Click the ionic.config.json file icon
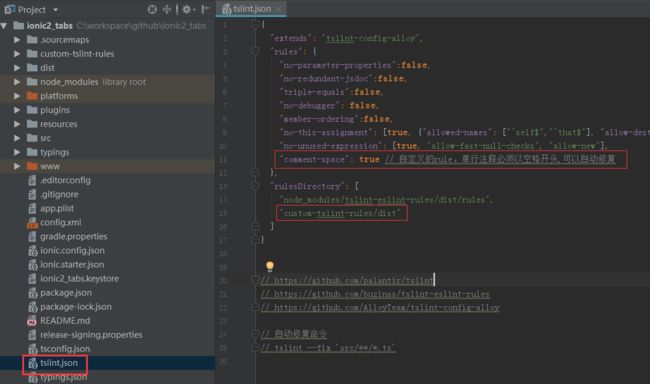 32,251
